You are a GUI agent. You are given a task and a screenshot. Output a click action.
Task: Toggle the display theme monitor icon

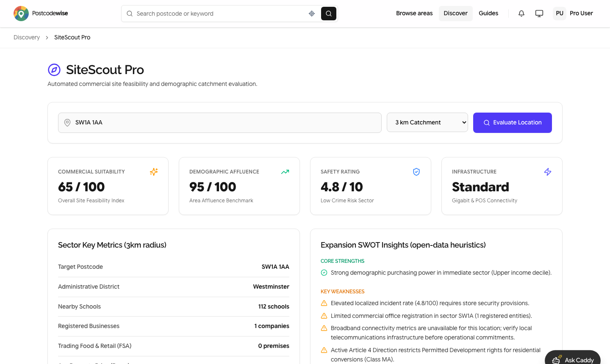point(539,14)
